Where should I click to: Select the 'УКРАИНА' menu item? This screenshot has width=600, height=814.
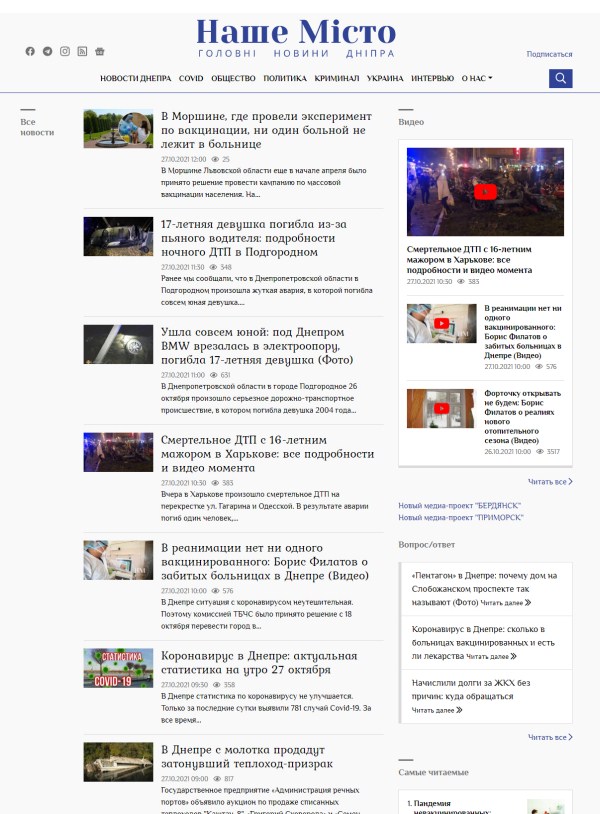385,78
